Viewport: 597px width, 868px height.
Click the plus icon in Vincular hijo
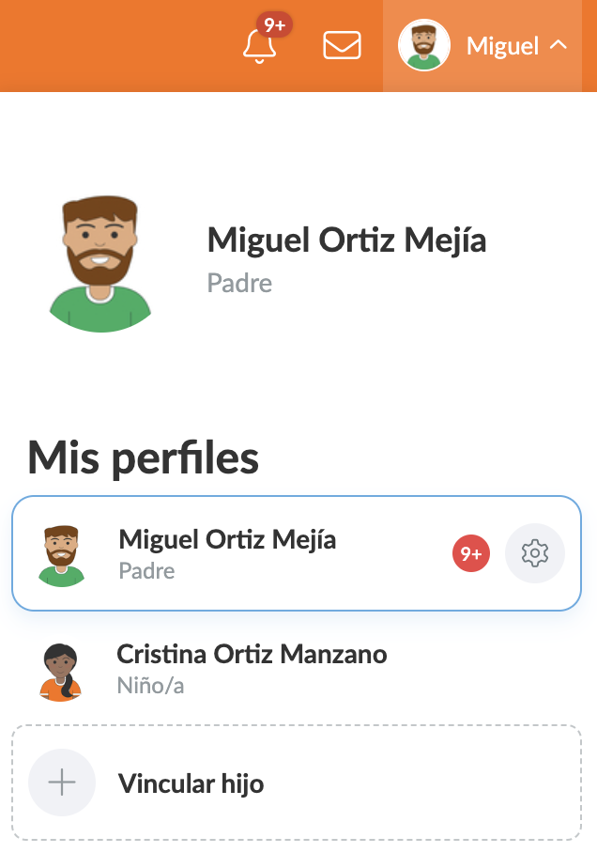coord(61,783)
